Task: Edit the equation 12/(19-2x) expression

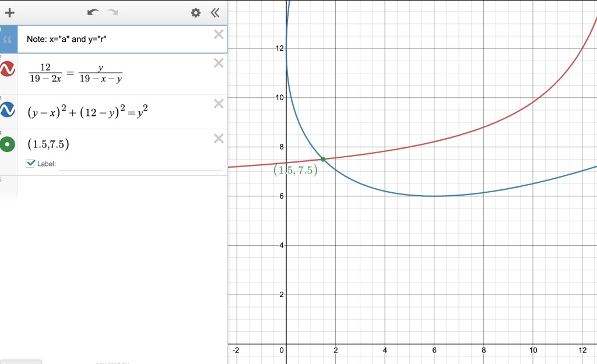Action: pos(76,73)
